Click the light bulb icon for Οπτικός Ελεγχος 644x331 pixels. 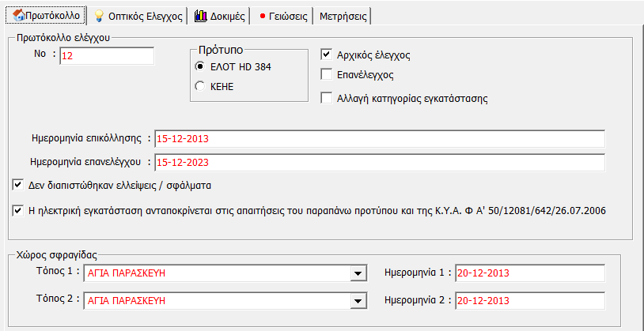(x=100, y=16)
